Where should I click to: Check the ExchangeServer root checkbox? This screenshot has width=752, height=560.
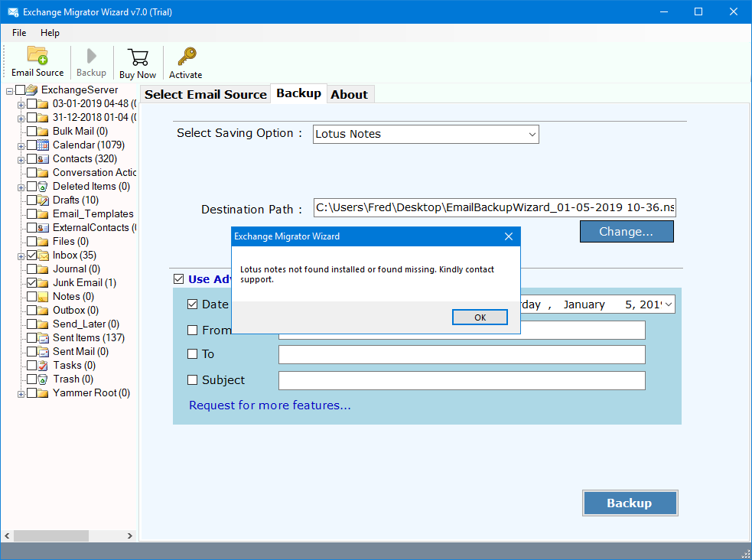tap(20, 90)
